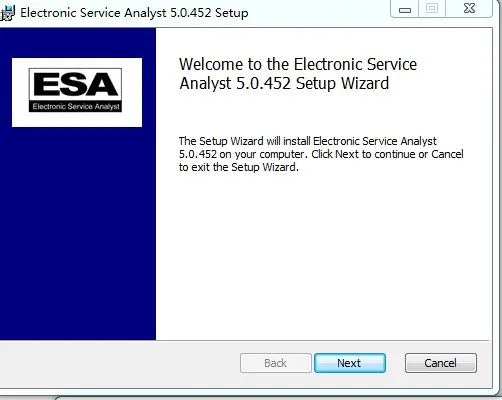Cancel the Setup Wizard
Screen dimensions: 502x400
click(441, 363)
